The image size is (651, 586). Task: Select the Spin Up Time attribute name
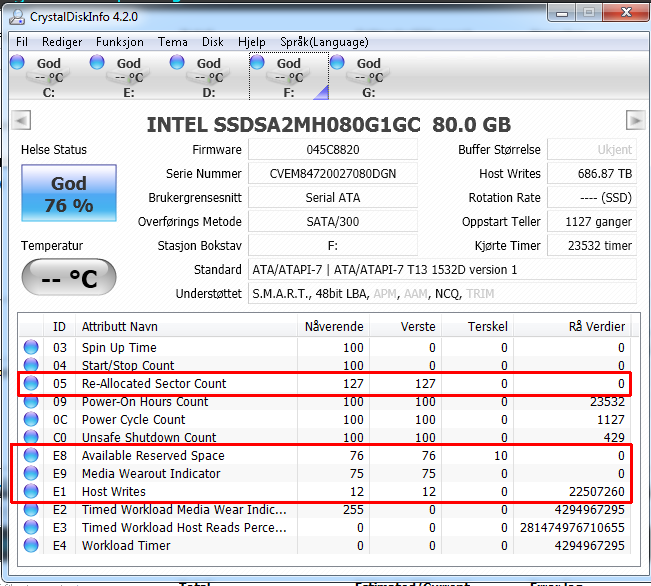[119, 348]
